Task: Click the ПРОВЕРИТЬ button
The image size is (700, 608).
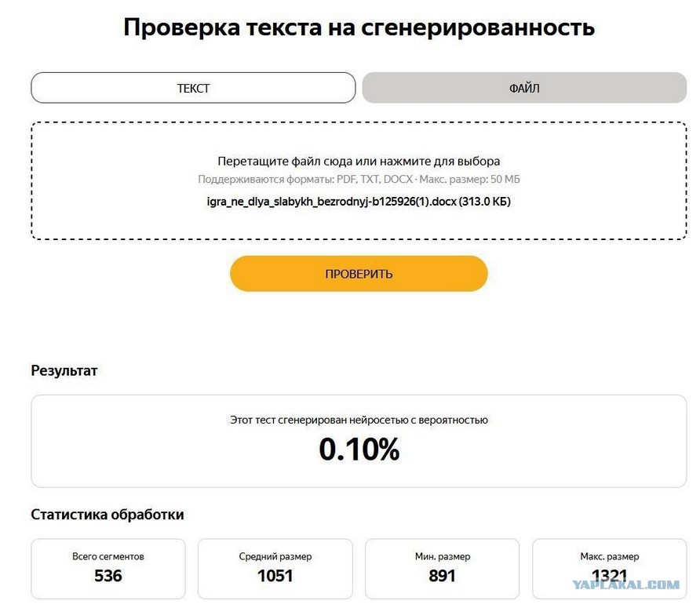Action: pyautogui.click(x=359, y=274)
